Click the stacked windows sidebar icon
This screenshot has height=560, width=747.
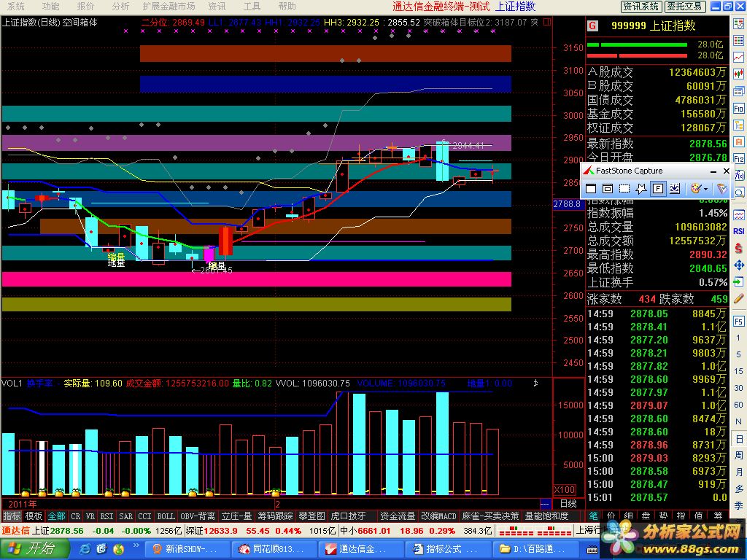click(739, 91)
